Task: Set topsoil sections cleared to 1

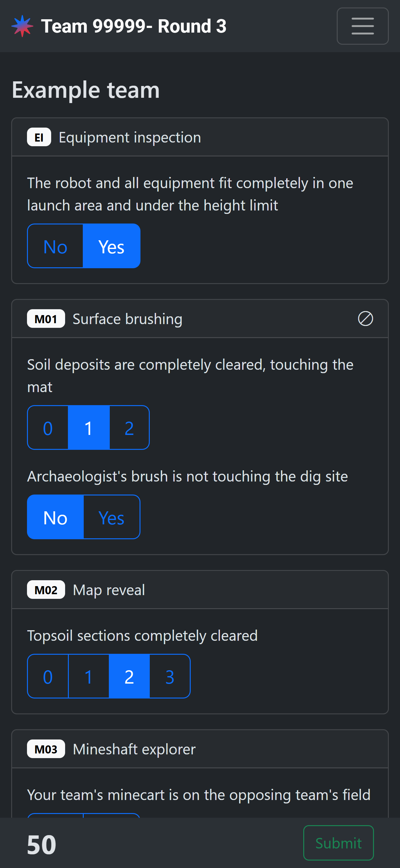Action: point(89,676)
